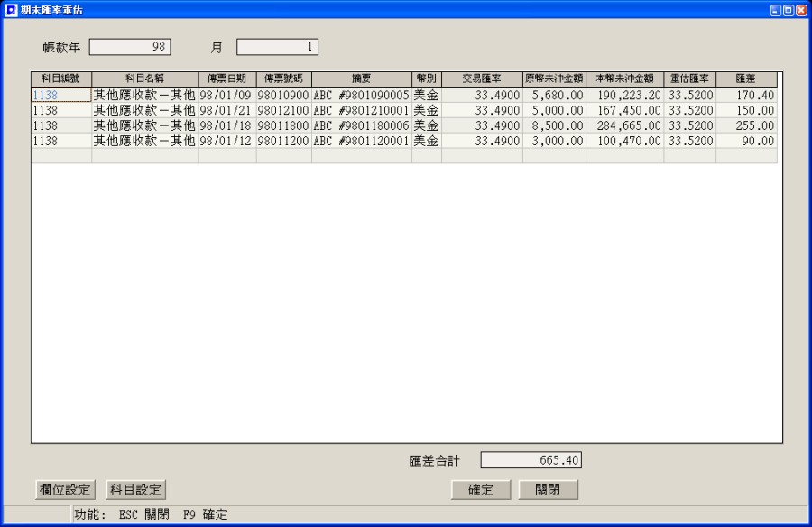
Task: Click original amount 5,000.00
Action: [x=554, y=110]
